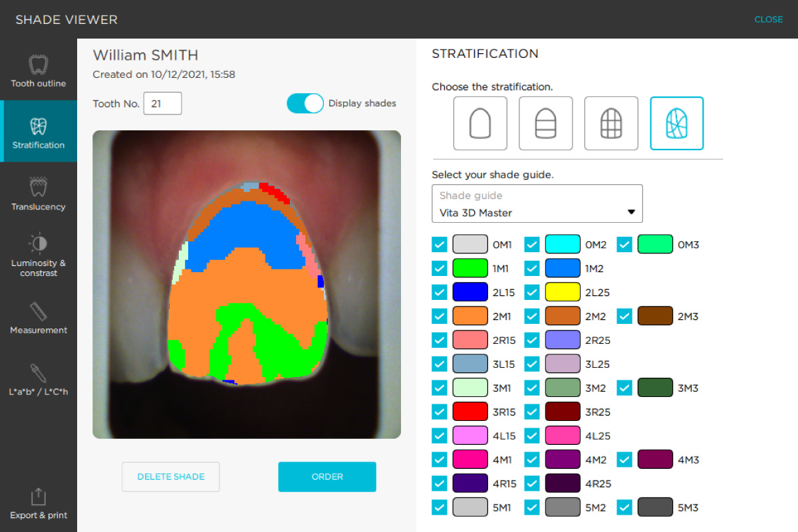
Task: Click the yellow 2L25 color swatch
Action: [x=563, y=293]
